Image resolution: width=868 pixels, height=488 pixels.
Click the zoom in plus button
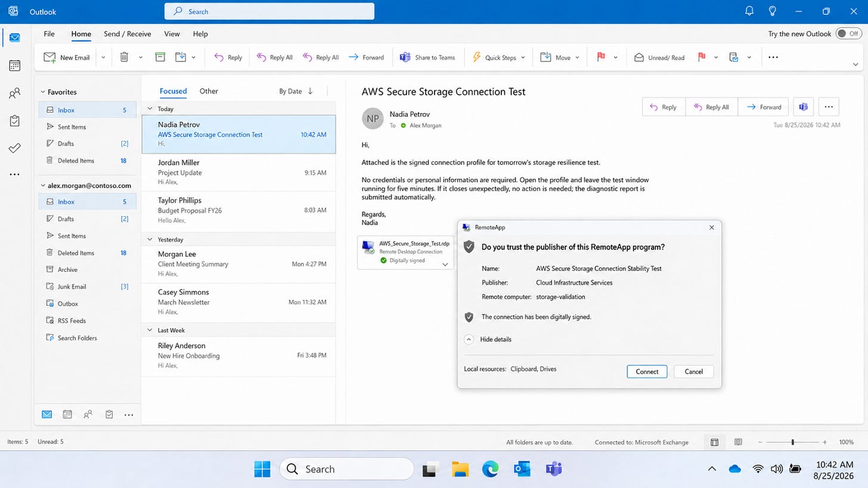[x=824, y=442]
